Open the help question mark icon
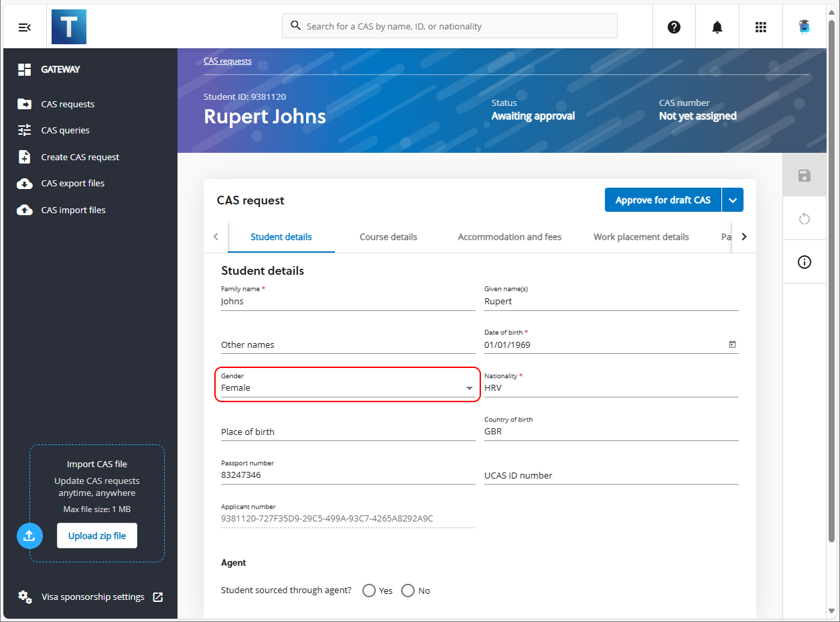Viewport: 840px width, 622px height. 674,27
